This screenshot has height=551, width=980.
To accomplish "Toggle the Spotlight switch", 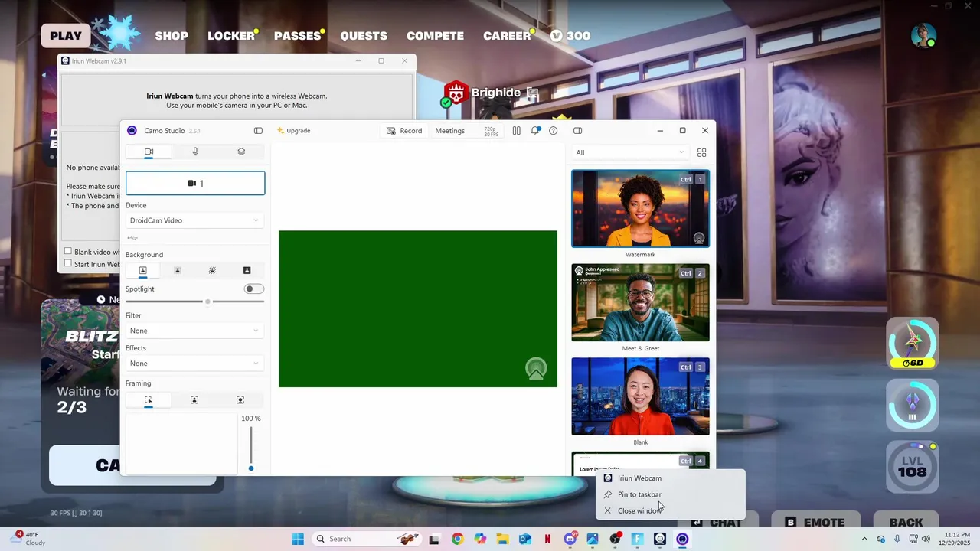I will coord(254,289).
